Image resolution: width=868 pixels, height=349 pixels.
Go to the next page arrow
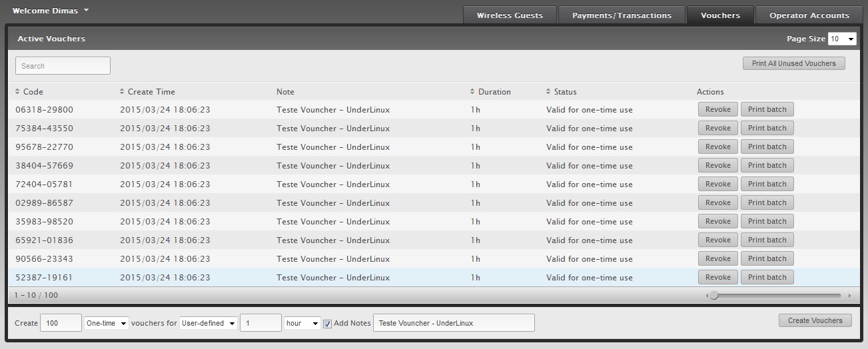(x=849, y=295)
